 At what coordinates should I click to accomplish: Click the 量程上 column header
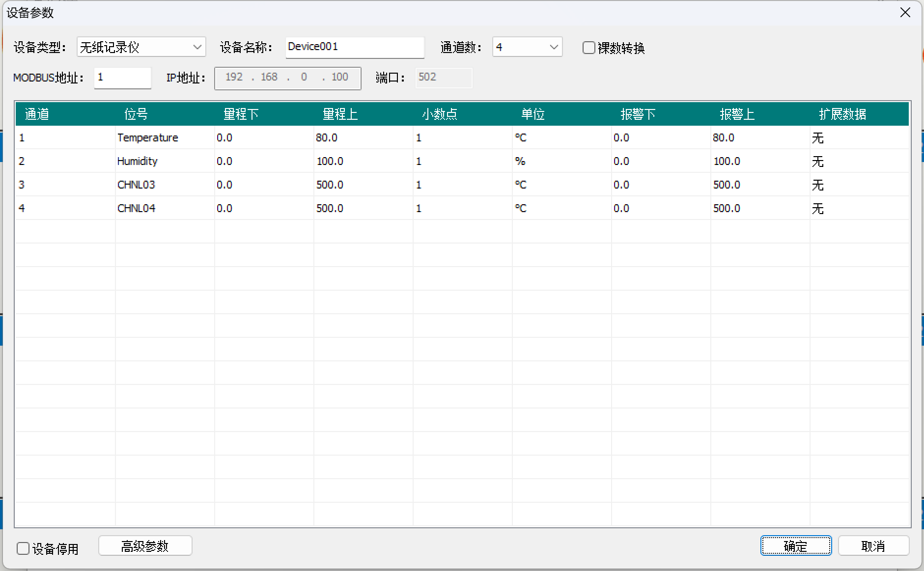(340, 114)
